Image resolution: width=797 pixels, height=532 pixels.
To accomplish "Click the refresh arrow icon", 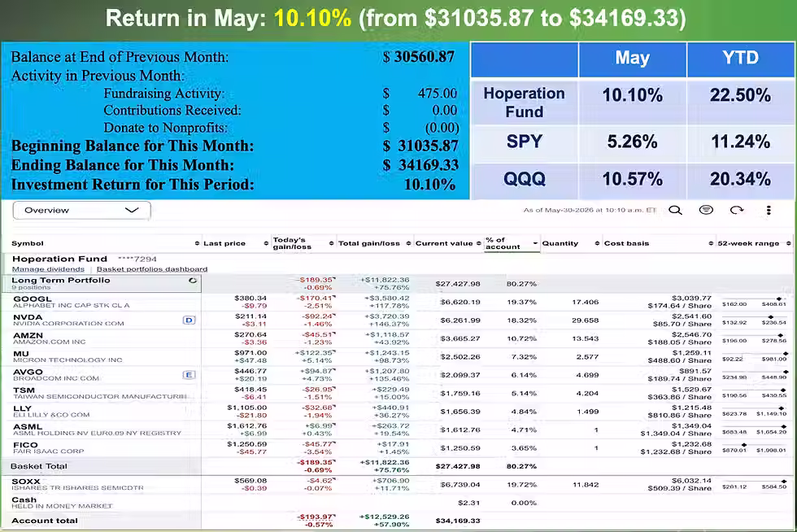I will 737,210.
